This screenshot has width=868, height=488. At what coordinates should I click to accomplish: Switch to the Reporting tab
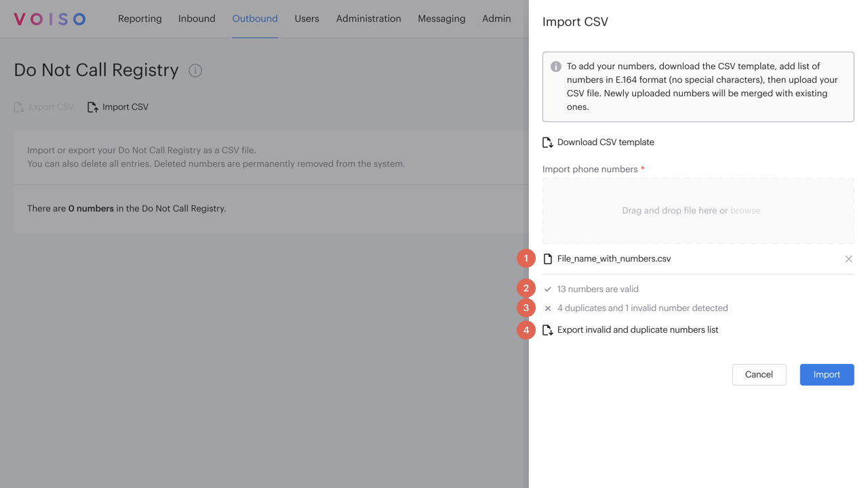tap(140, 18)
